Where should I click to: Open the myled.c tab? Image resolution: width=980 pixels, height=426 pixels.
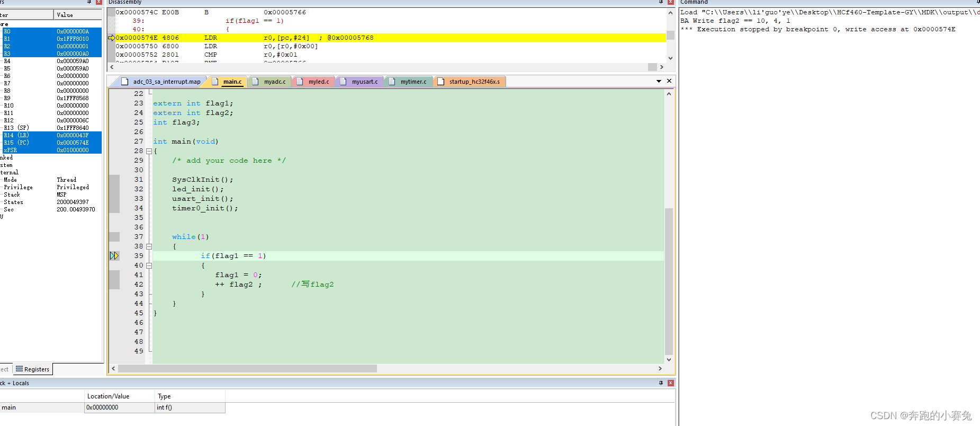pos(314,82)
